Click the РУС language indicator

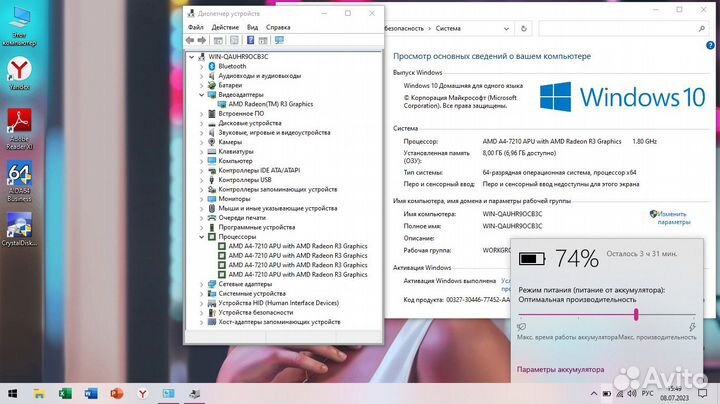coord(647,394)
